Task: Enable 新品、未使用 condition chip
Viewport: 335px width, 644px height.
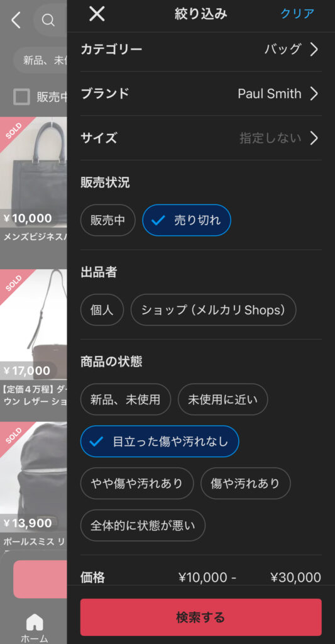Action: [x=126, y=399]
